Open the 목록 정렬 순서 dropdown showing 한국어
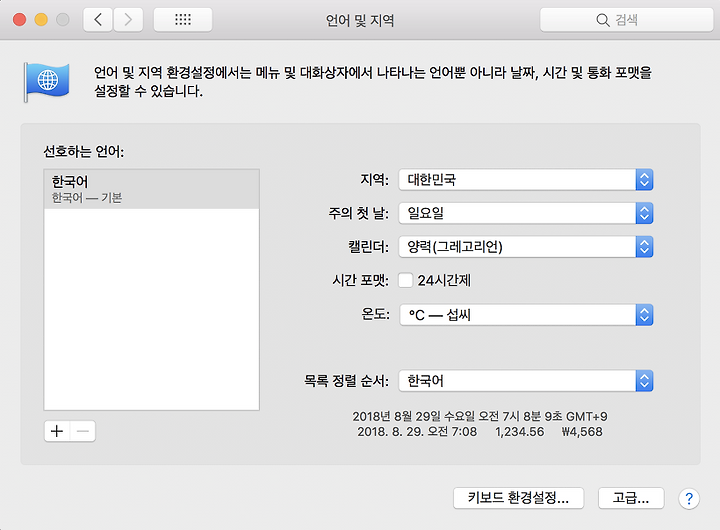The height and width of the screenshot is (530, 720). click(x=526, y=381)
